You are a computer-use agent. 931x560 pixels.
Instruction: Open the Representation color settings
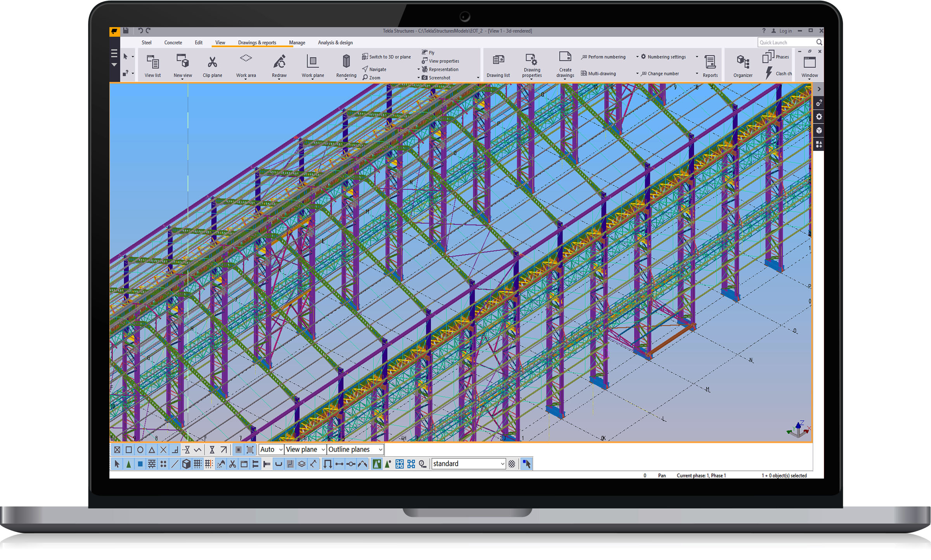[x=443, y=69]
